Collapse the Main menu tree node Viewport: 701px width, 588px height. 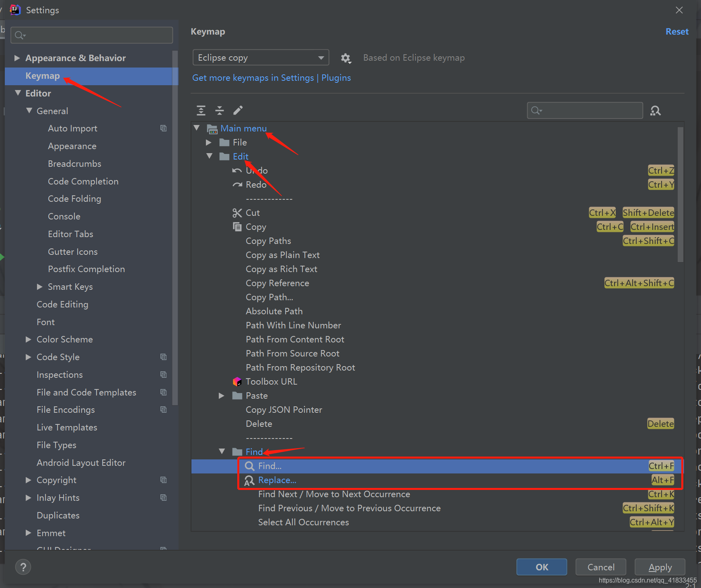point(197,128)
